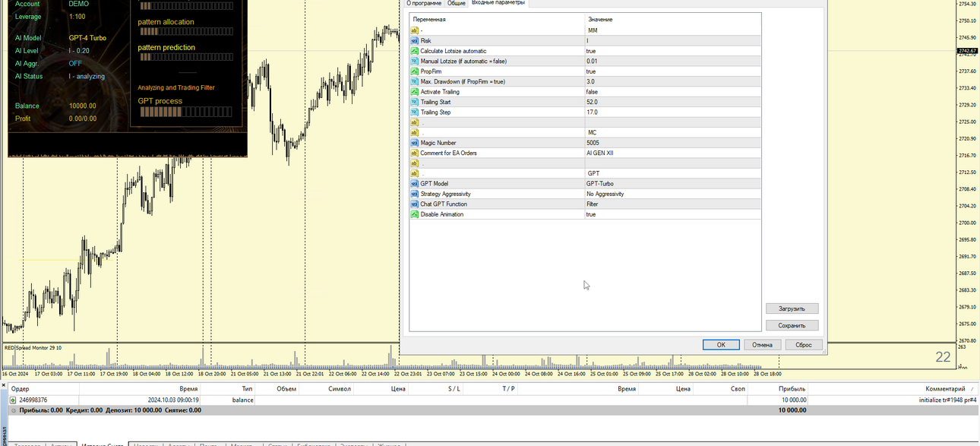
Task: Switch to the Общие tab
Action: pyautogui.click(x=457, y=3)
